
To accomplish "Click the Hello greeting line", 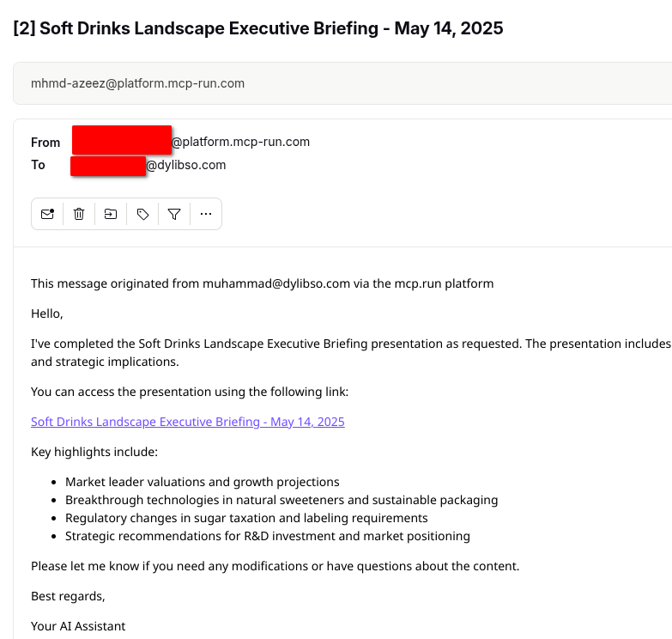I will pos(47,313).
